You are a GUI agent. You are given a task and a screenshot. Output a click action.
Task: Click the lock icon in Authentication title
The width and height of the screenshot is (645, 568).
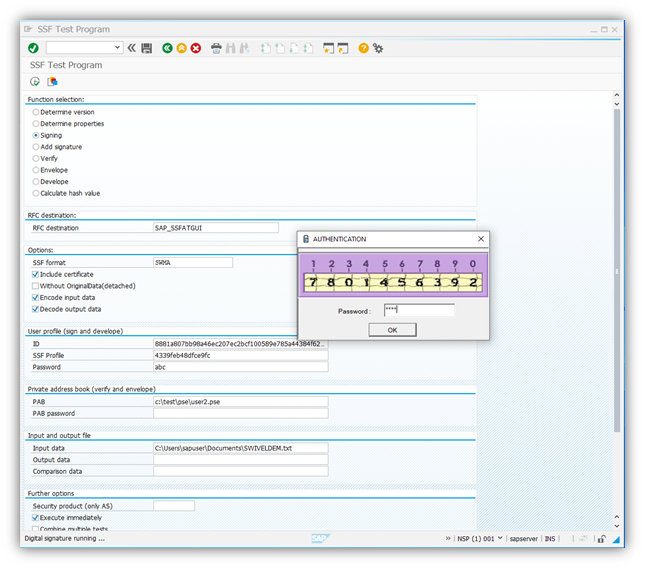[306, 239]
